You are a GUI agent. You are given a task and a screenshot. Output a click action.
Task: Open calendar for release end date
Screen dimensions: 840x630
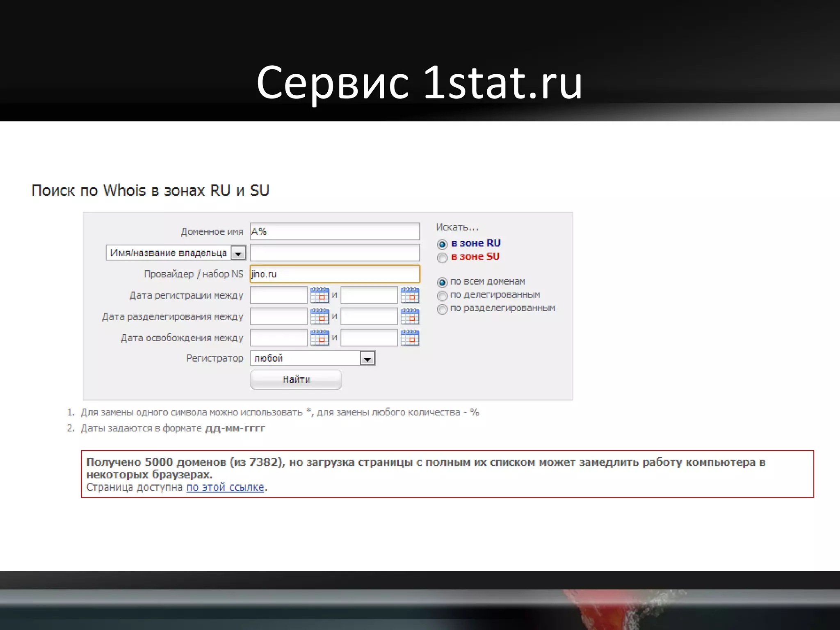pos(410,338)
